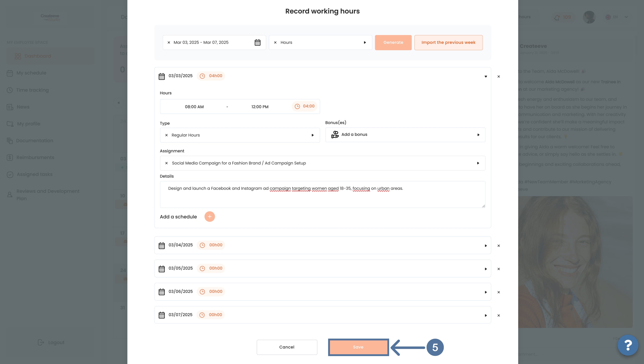
Task: Click Import the previous week
Action: click(448, 43)
